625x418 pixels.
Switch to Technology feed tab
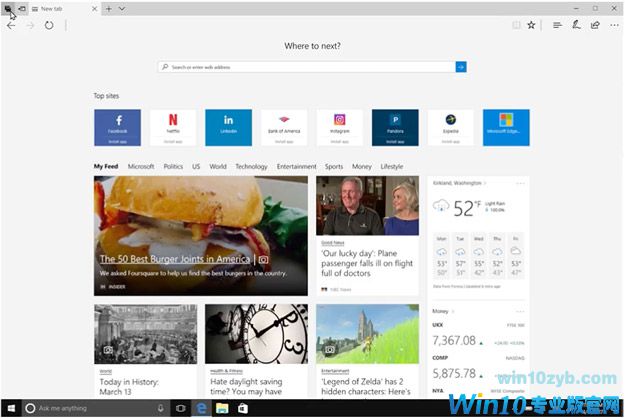pos(252,167)
